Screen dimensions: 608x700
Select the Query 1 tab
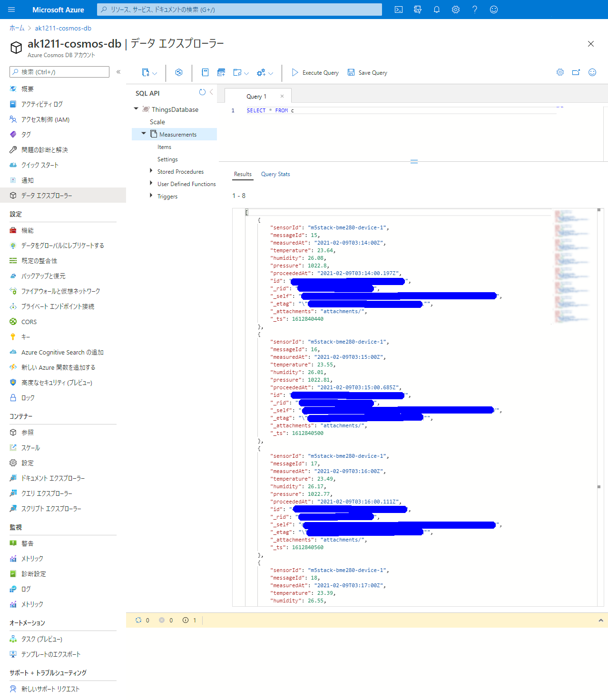coord(256,97)
